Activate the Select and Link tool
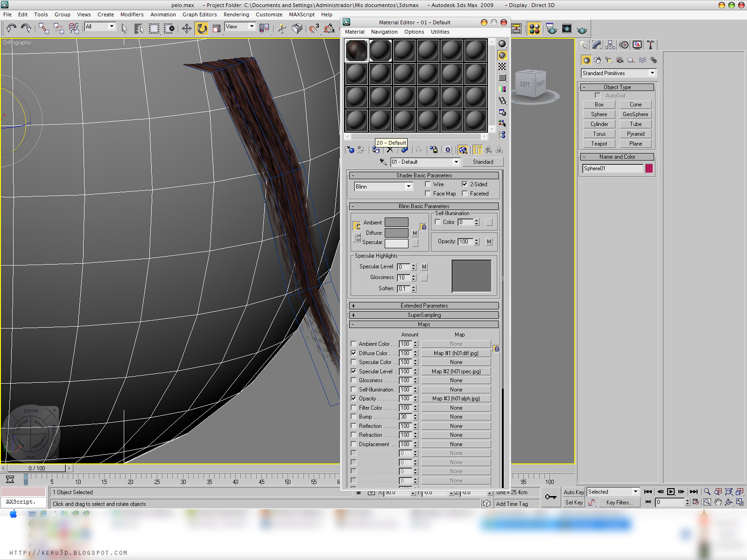 [x=44, y=28]
